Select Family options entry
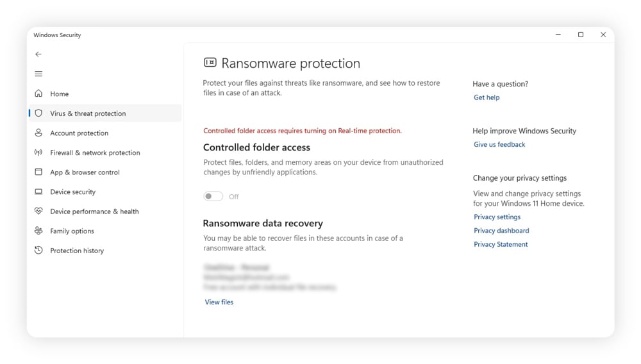Viewport: 641px width, 364px height. pyautogui.click(x=105, y=231)
